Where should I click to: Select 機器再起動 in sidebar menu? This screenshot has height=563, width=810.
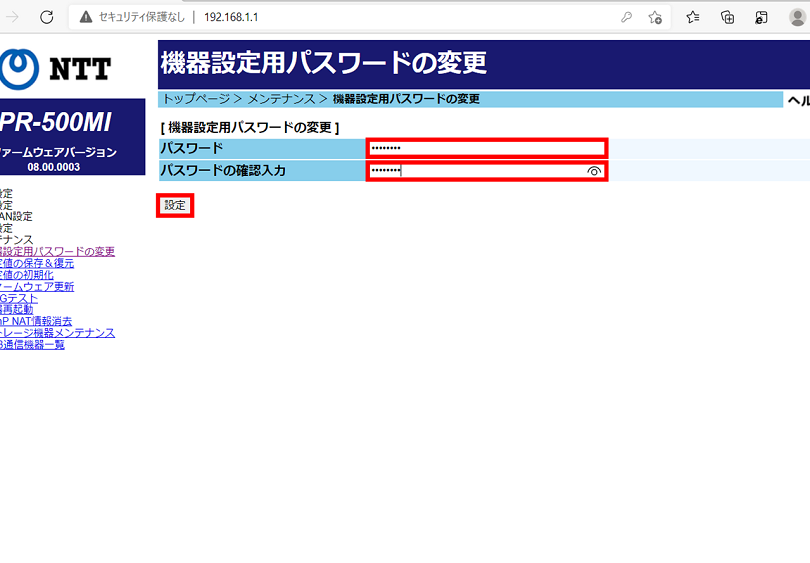coord(18,310)
